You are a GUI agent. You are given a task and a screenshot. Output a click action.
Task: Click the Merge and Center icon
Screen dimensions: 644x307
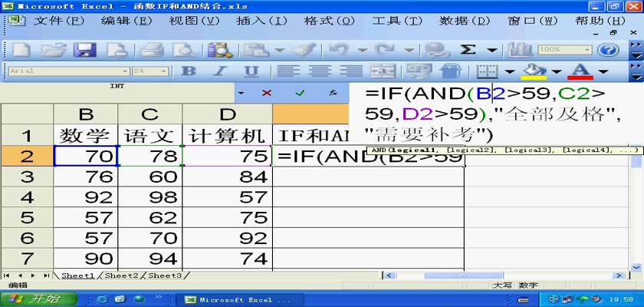point(383,71)
